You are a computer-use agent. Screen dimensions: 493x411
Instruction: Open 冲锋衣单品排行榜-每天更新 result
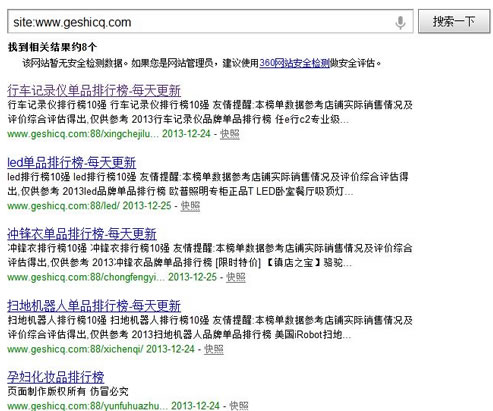(x=82, y=234)
